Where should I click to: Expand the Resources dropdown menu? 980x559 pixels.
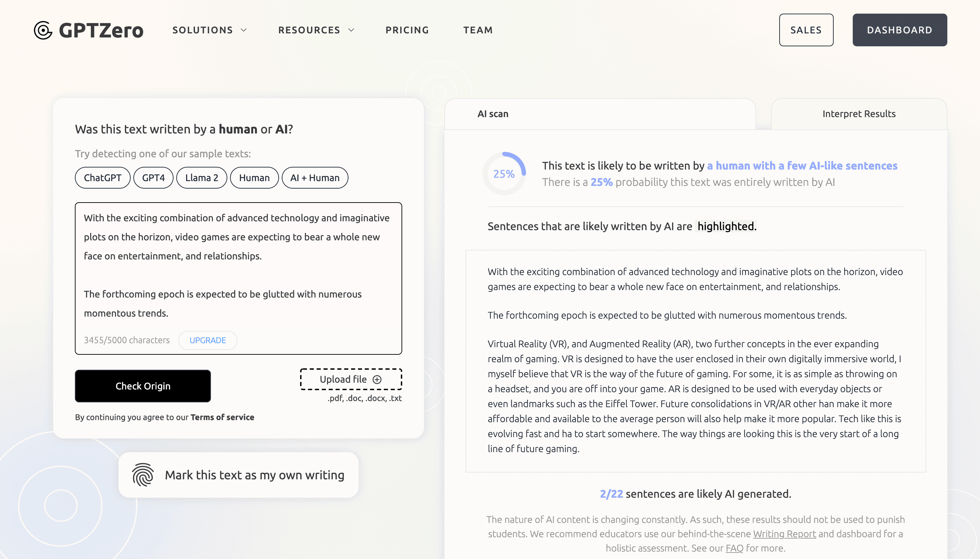(316, 30)
